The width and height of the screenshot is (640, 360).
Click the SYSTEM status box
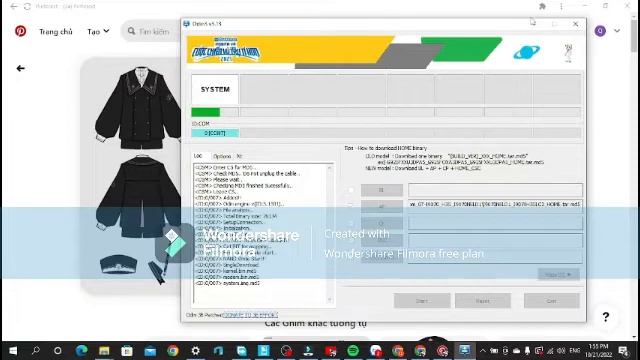(215, 89)
